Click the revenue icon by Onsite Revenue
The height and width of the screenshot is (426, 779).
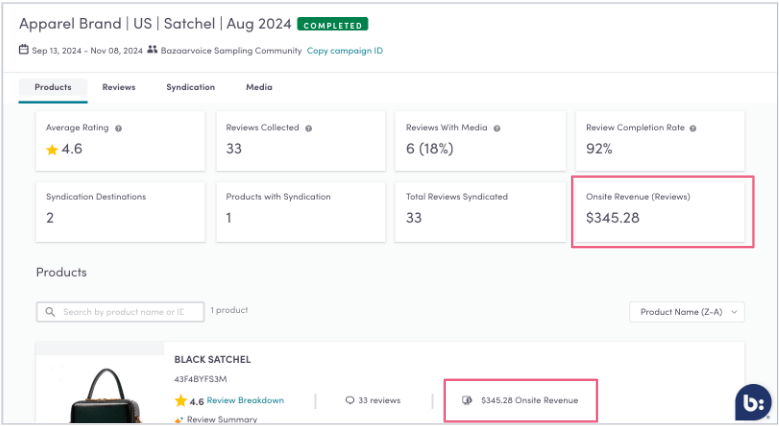point(467,400)
